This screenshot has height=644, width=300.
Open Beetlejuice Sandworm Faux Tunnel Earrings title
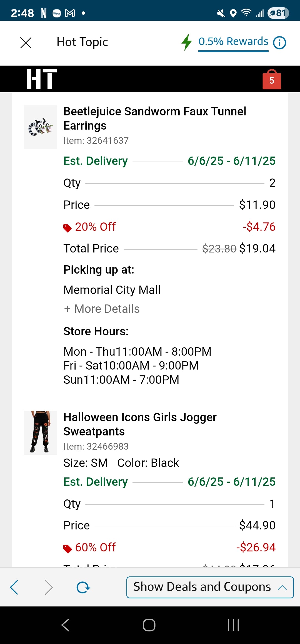click(154, 118)
